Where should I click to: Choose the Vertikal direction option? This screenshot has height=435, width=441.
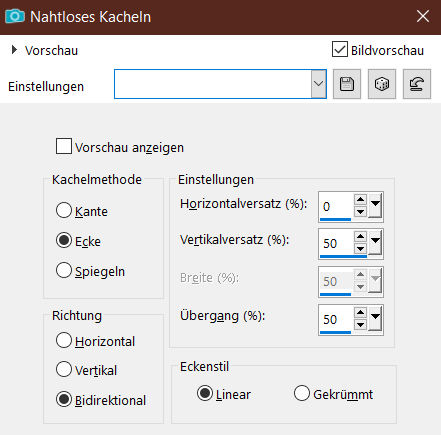coord(64,369)
